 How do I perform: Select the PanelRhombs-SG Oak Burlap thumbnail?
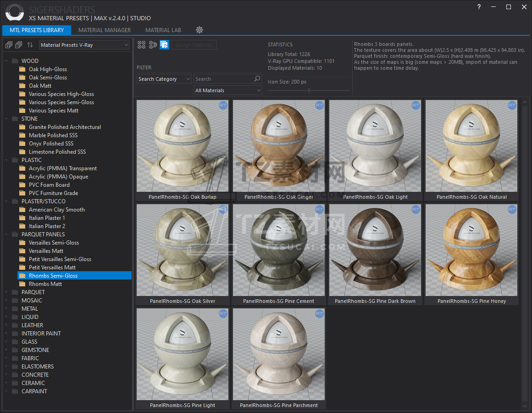[183, 146]
